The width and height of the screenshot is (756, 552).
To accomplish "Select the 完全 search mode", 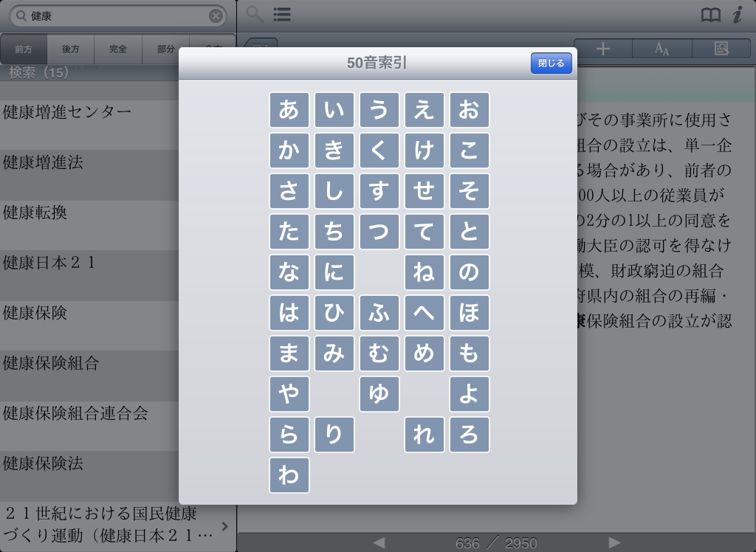I will tap(118, 49).
